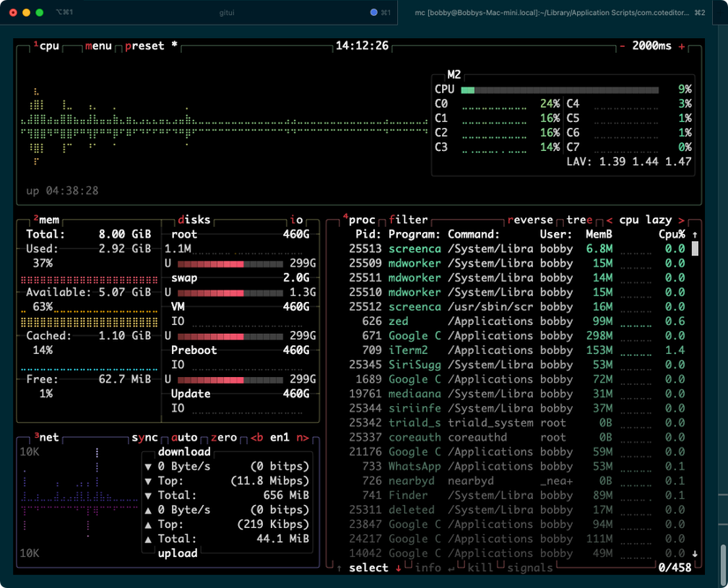Kill the selected process

pos(481,568)
